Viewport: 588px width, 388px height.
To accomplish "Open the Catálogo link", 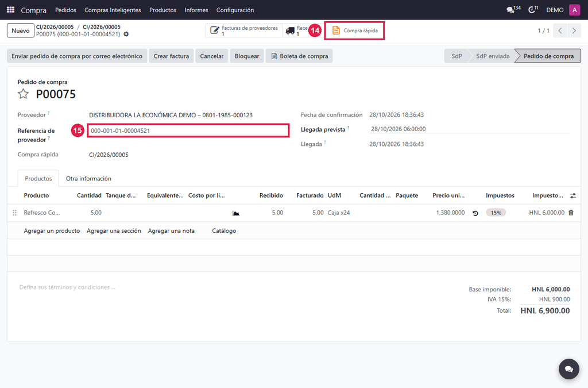I will point(224,231).
